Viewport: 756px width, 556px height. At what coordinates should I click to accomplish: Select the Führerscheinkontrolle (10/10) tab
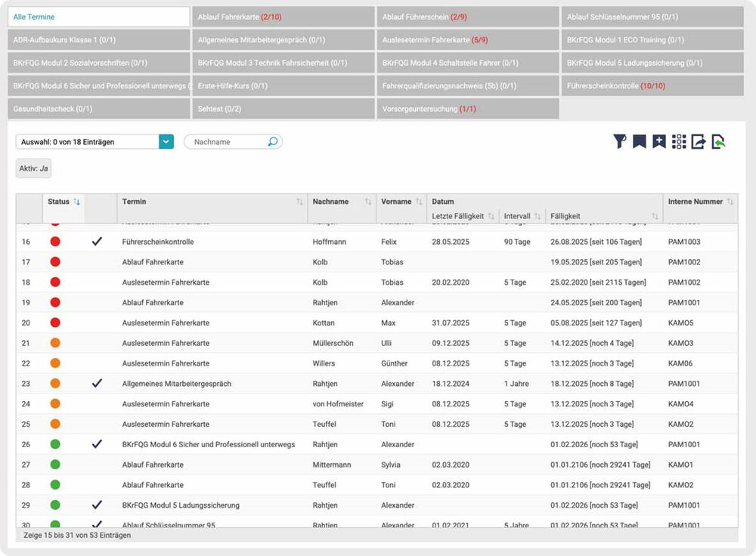(652, 86)
